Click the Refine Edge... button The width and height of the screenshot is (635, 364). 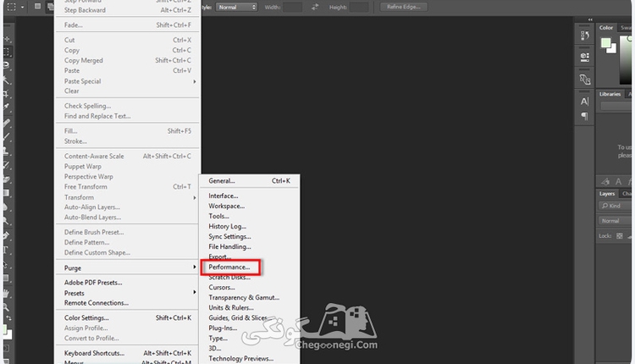pos(403,7)
